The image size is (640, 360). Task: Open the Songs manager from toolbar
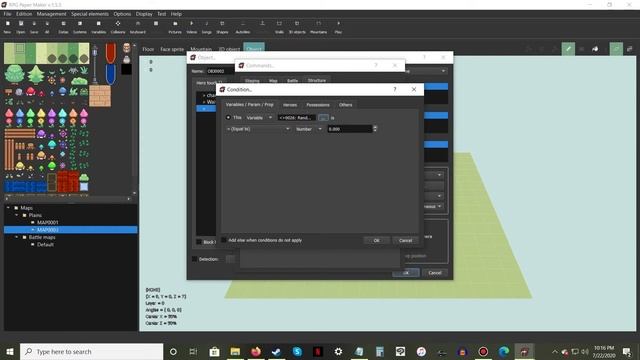[x=207, y=27]
